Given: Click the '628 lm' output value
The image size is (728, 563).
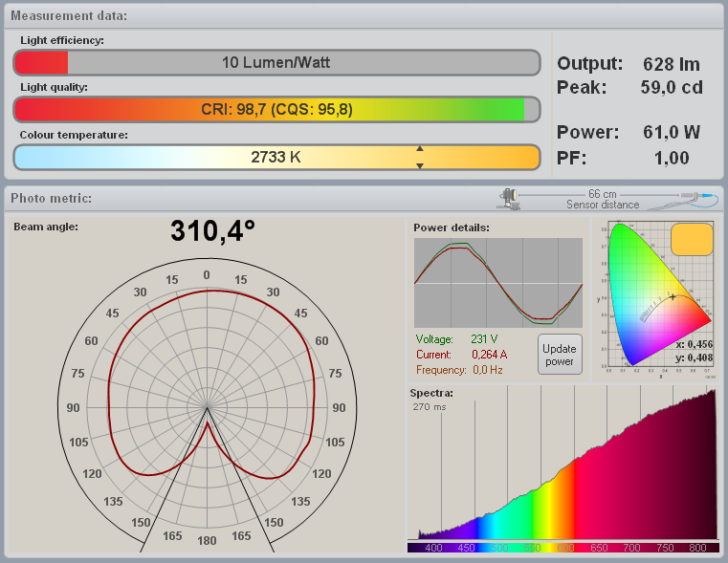Looking at the screenshot, I should coord(672,64).
